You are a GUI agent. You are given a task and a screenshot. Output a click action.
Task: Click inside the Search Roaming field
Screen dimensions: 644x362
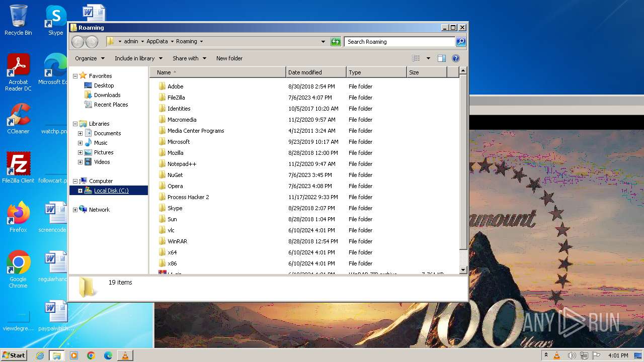[400, 42]
